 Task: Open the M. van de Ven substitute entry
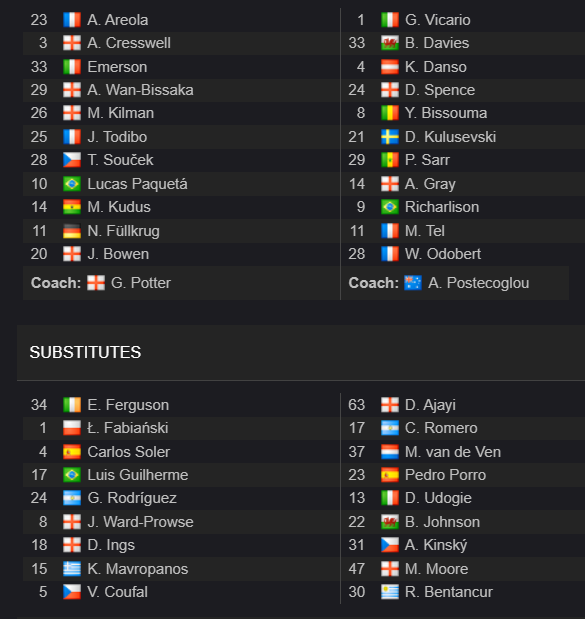click(x=453, y=452)
